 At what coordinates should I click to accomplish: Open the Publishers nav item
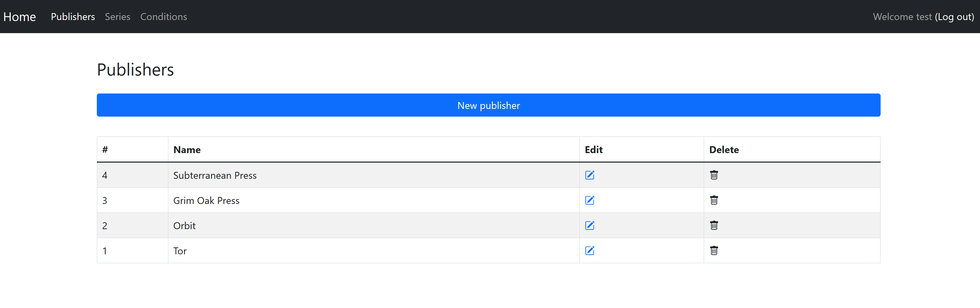[x=73, y=17]
